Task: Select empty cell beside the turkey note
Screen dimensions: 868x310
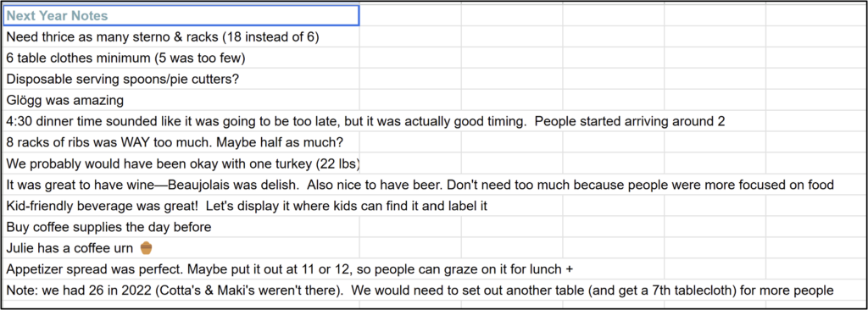Action: pyautogui.click(x=410, y=163)
